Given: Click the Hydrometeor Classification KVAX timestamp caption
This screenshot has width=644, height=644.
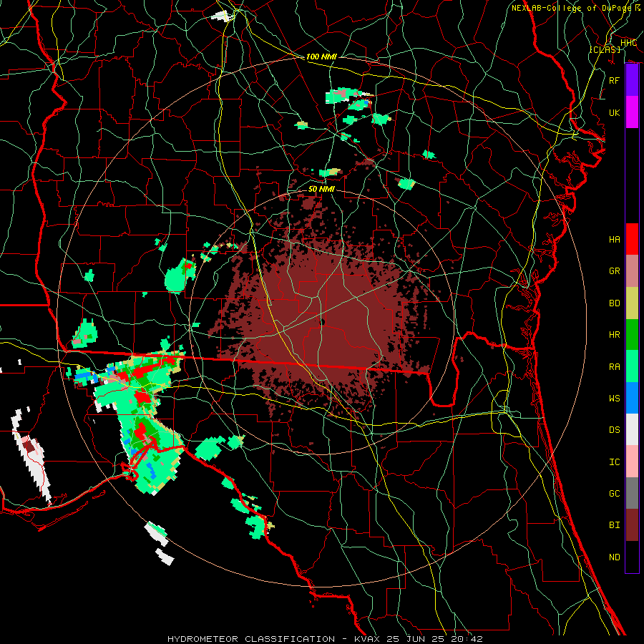Looking at the screenshot, I should tap(325, 639).
